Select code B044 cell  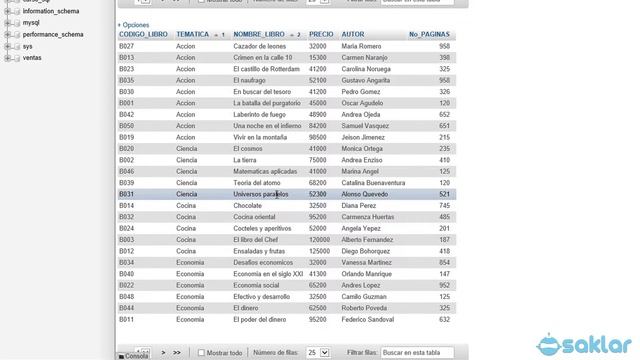pyautogui.click(x=127, y=308)
